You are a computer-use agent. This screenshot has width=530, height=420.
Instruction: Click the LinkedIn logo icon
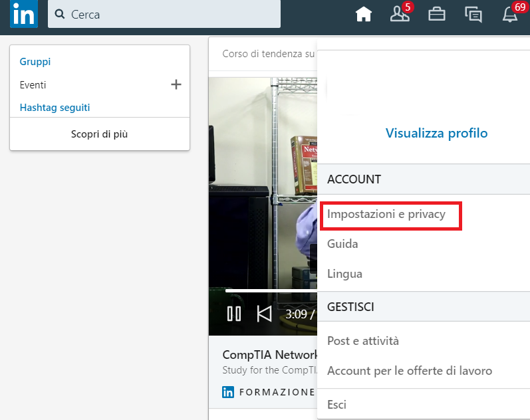pyautogui.click(x=23, y=14)
